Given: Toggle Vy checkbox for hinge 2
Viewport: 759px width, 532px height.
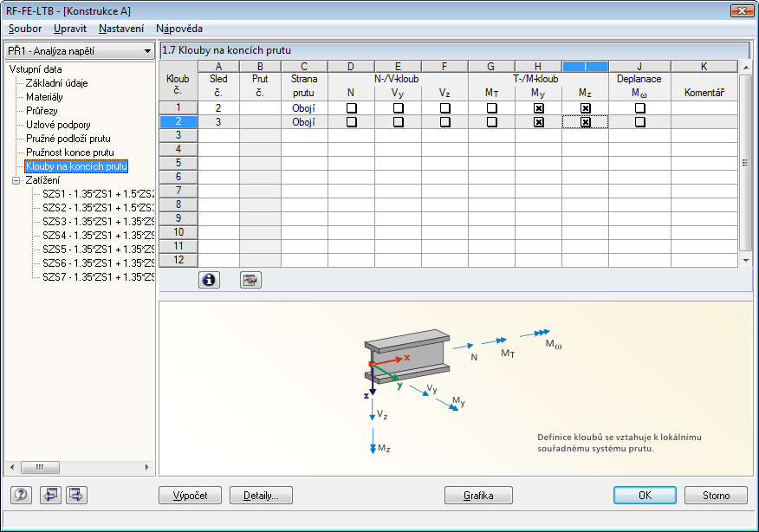Looking at the screenshot, I should click(398, 122).
